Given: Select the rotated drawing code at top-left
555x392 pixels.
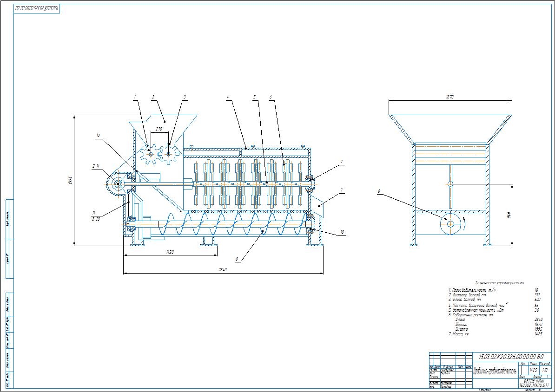Looking at the screenshot, I should click(37, 8).
